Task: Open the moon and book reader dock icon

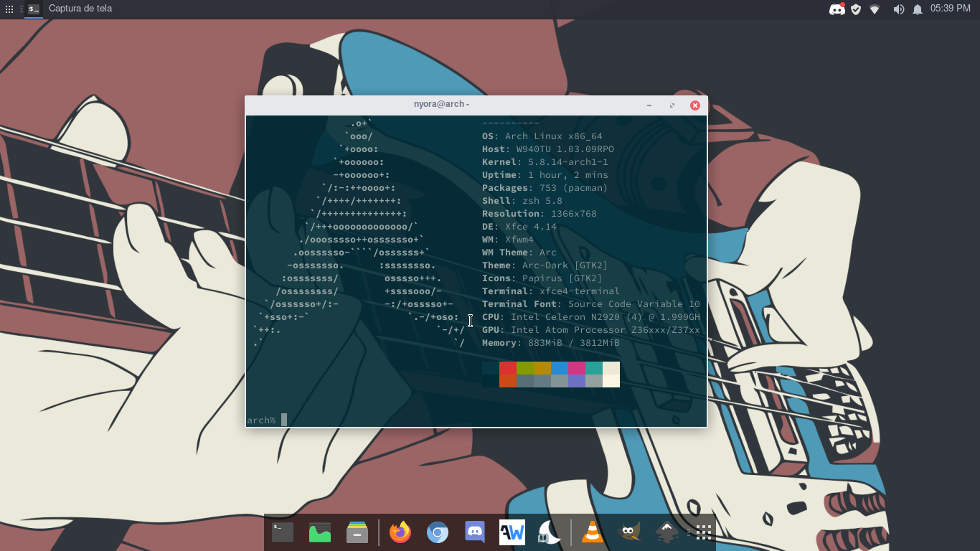Action: click(x=550, y=532)
